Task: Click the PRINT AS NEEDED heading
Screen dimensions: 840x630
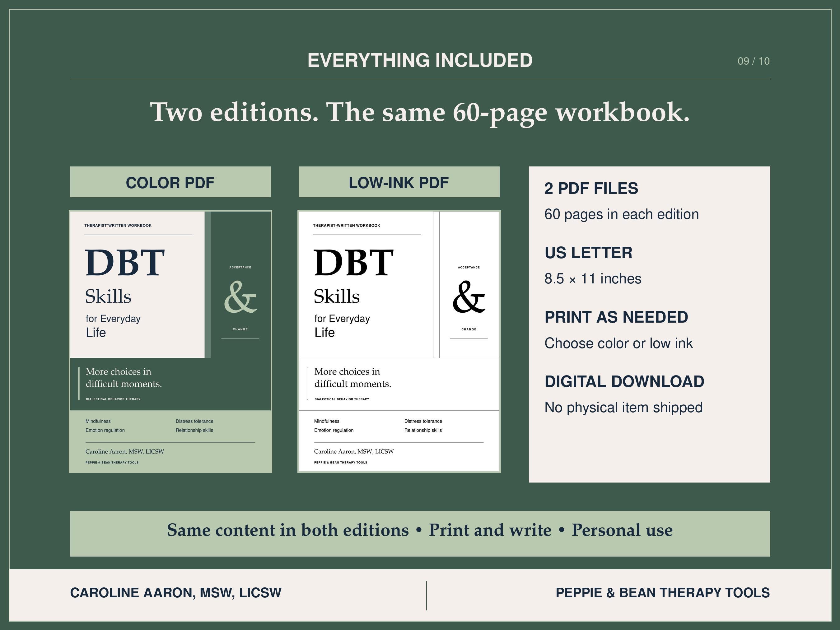Action: [616, 317]
